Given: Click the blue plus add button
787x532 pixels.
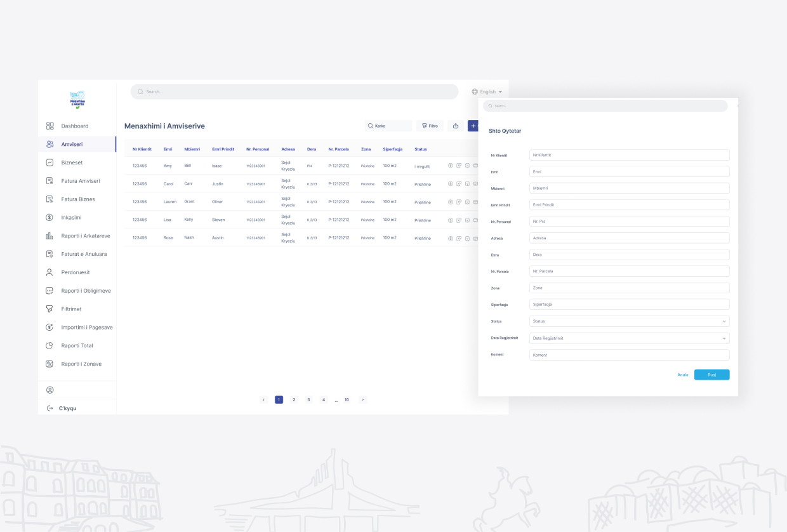Looking at the screenshot, I should [x=473, y=126].
